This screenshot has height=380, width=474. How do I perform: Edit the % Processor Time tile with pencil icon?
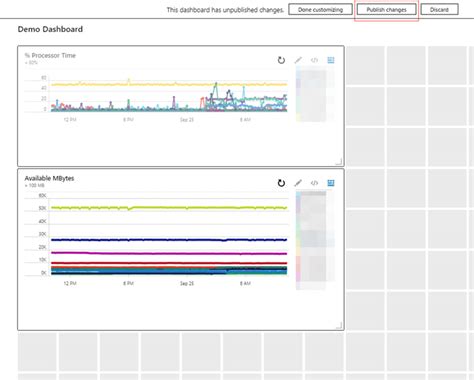(298, 60)
